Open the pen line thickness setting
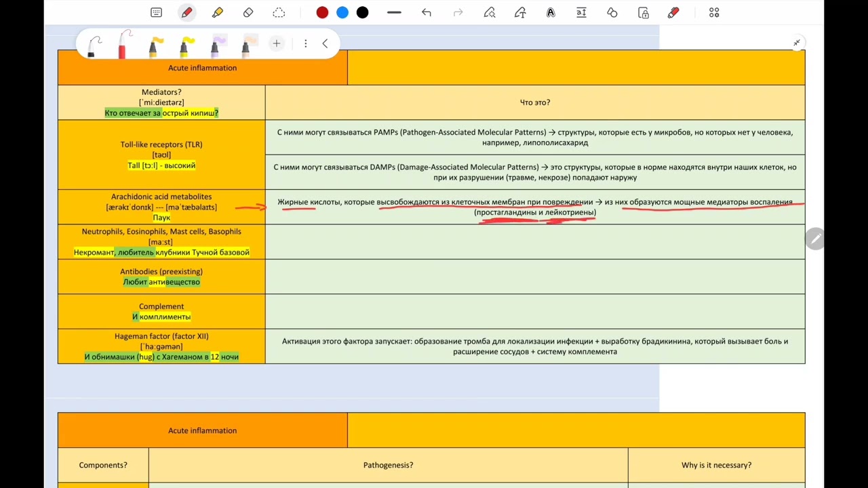 click(394, 13)
